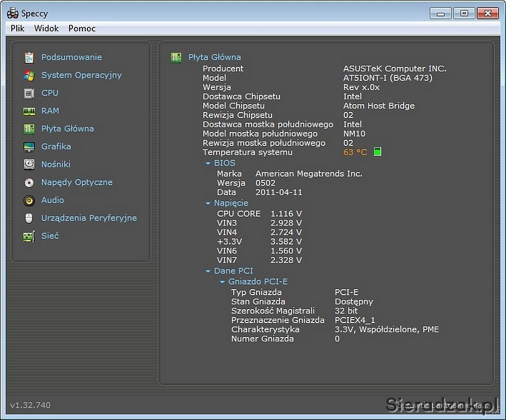Click the green temperature indicator icon

coord(377,152)
